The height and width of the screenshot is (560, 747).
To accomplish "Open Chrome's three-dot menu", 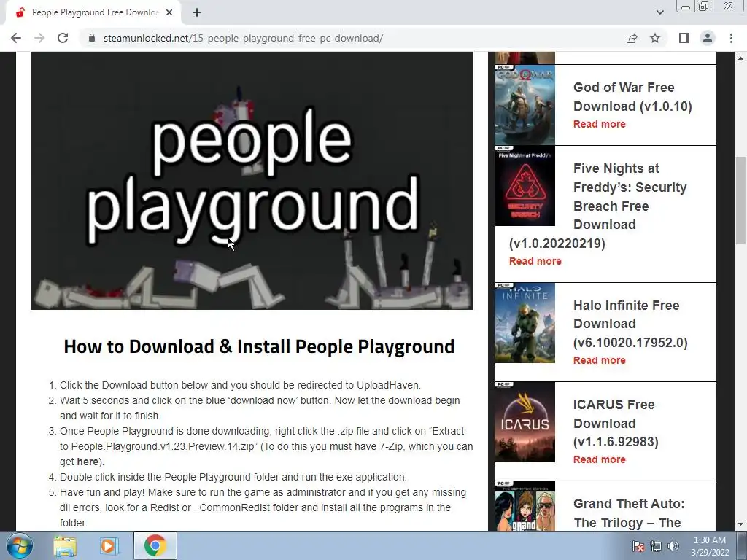I will coord(731,38).
